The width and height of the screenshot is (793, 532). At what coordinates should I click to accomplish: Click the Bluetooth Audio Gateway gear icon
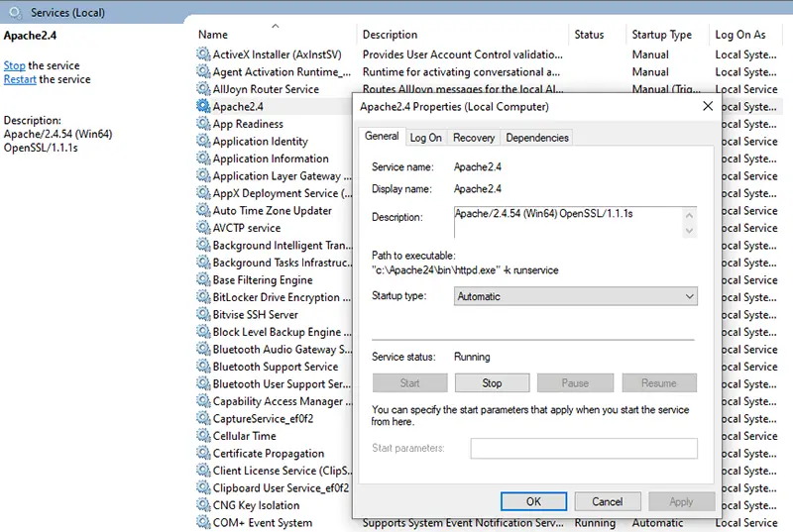pos(203,349)
